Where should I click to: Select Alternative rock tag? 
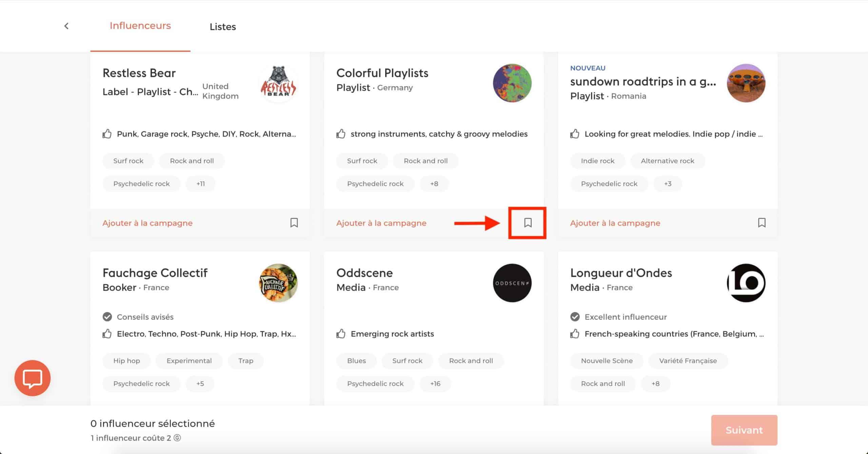pos(668,161)
